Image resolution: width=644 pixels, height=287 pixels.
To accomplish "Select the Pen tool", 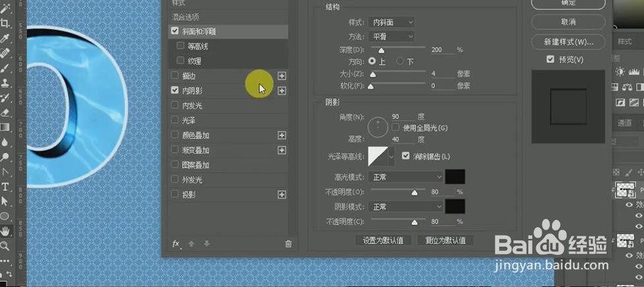I will pos(5,171).
